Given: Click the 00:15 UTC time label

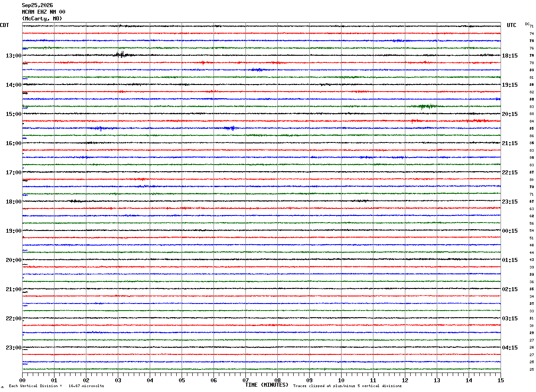Looking at the screenshot, I should click(x=510, y=231).
